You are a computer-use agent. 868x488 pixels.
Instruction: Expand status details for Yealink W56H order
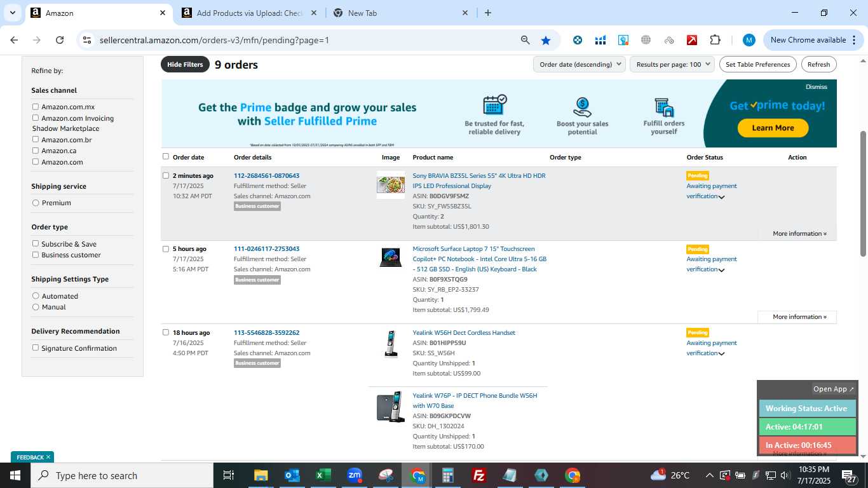722,354
